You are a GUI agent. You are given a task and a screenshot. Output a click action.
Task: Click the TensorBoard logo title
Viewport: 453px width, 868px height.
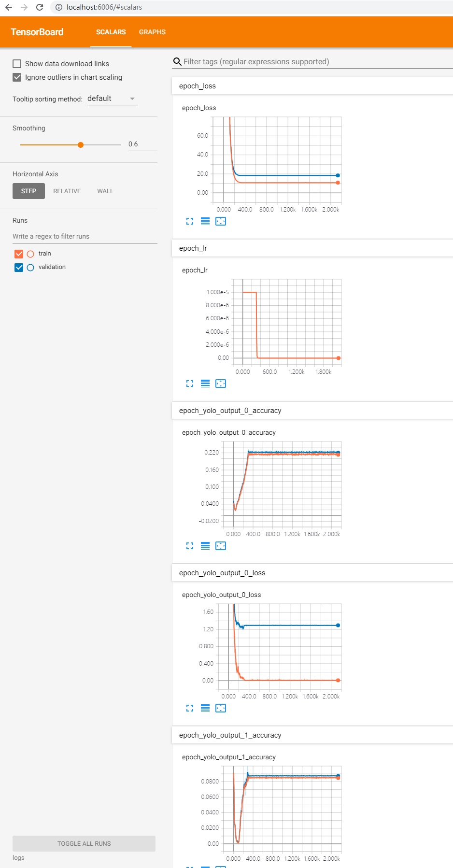pyautogui.click(x=37, y=32)
